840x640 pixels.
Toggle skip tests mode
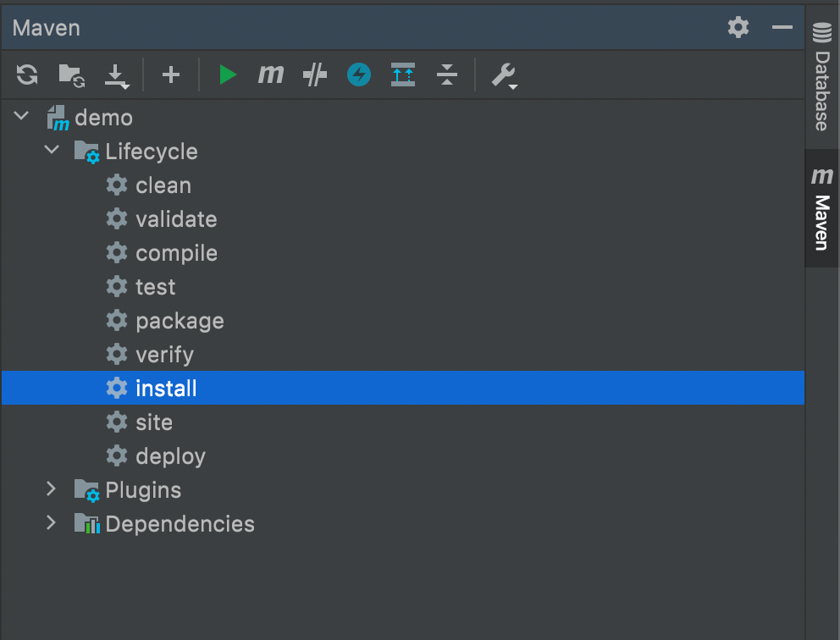[359, 75]
